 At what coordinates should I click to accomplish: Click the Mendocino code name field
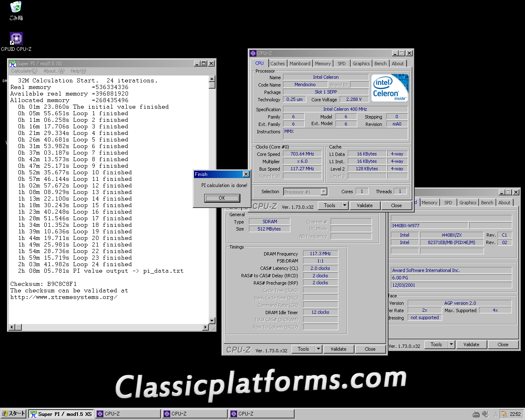305,85
